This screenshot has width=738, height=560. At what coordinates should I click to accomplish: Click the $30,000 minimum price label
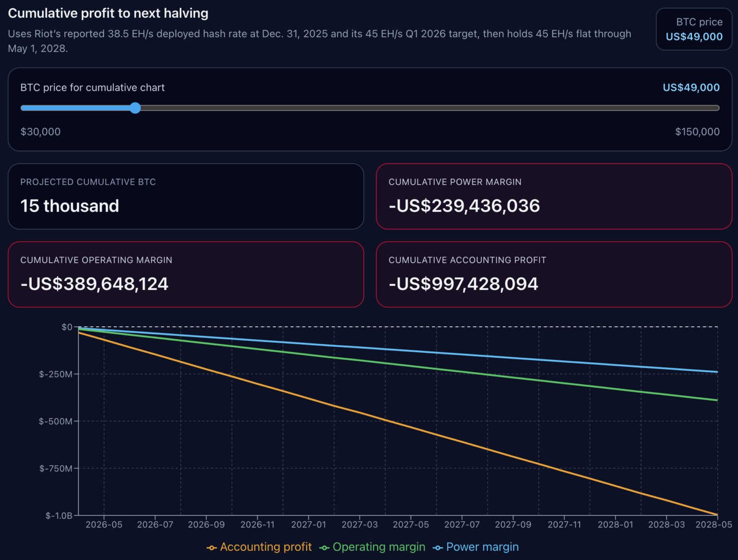(x=40, y=131)
